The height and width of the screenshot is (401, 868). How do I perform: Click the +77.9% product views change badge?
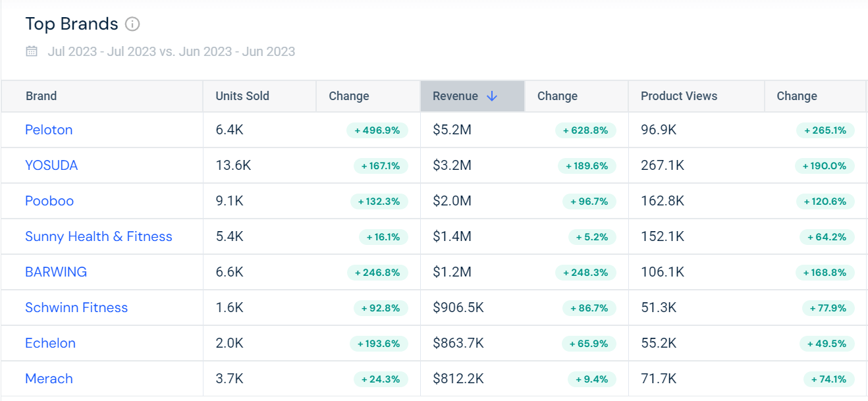[x=828, y=308]
